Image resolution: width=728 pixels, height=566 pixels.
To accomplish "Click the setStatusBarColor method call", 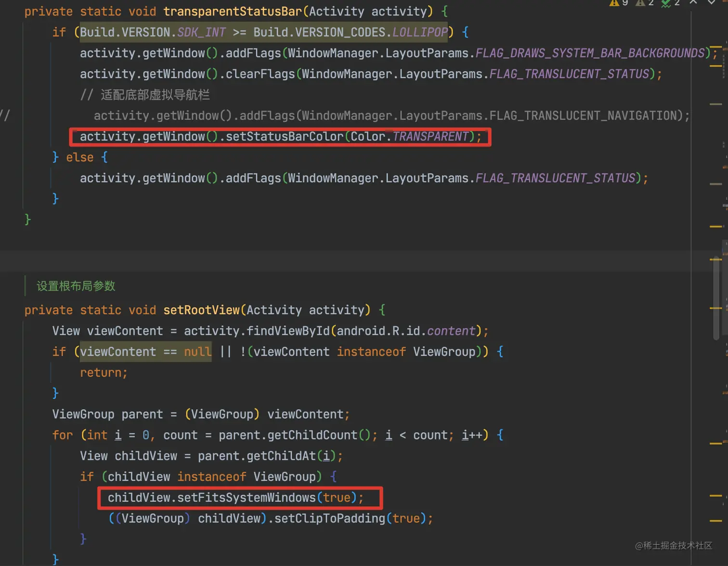I will pos(285,137).
